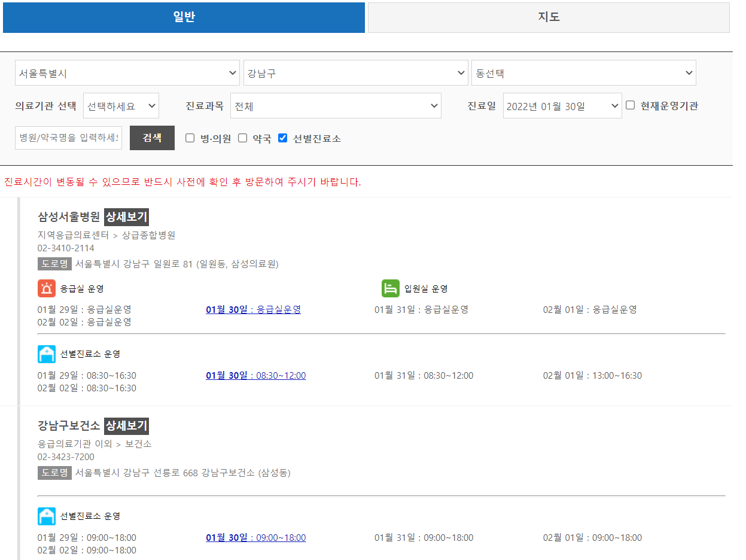Click the 응급실 운영 label
746x560 pixels.
(82, 288)
